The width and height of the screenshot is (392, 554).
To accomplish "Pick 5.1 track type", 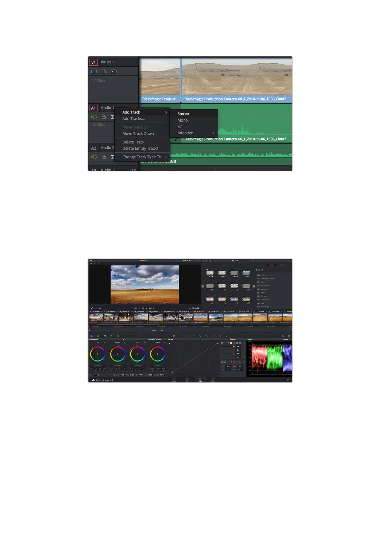I will coord(194,127).
